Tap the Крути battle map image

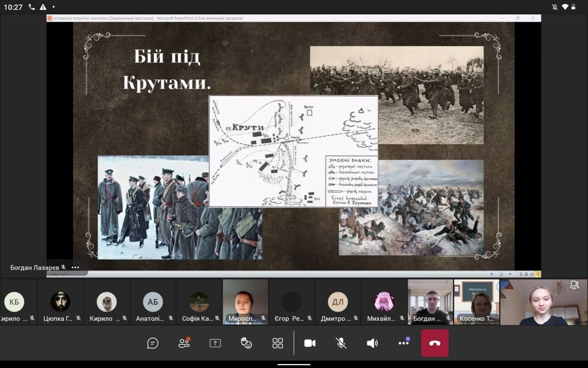(293, 151)
